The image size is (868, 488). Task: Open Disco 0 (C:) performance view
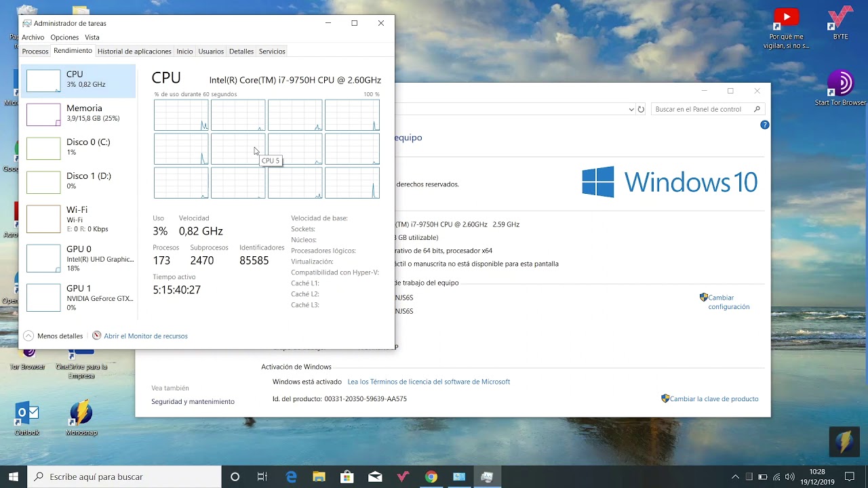coord(79,148)
